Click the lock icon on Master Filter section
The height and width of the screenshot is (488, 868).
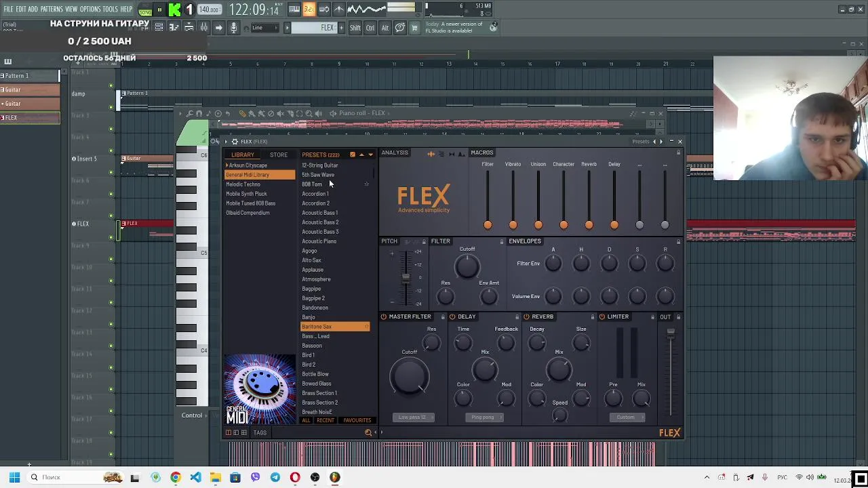click(x=443, y=317)
